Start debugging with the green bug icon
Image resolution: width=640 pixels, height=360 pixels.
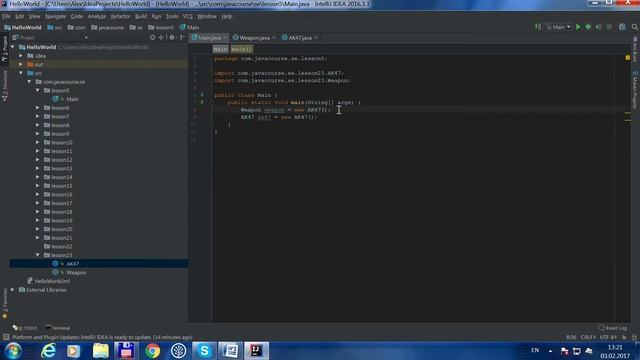tap(588, 27)
